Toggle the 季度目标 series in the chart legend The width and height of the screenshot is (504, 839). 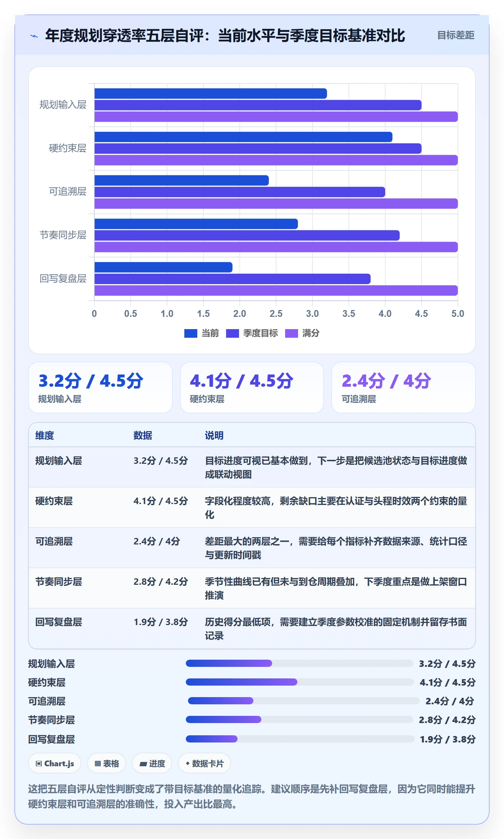[252, 333]
